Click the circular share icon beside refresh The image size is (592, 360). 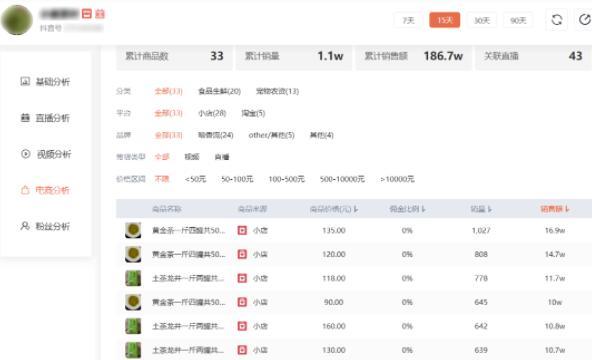(x=584, y=20)
